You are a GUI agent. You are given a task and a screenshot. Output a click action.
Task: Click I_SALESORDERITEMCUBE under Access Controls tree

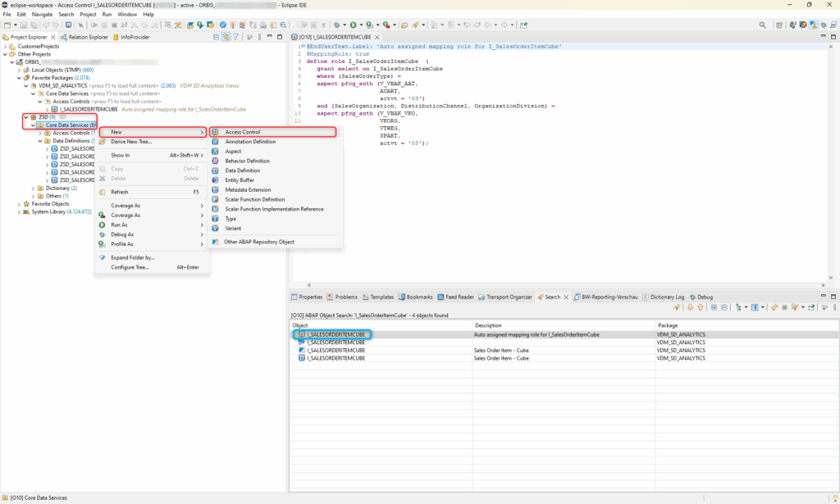click(x=88, y=109)
